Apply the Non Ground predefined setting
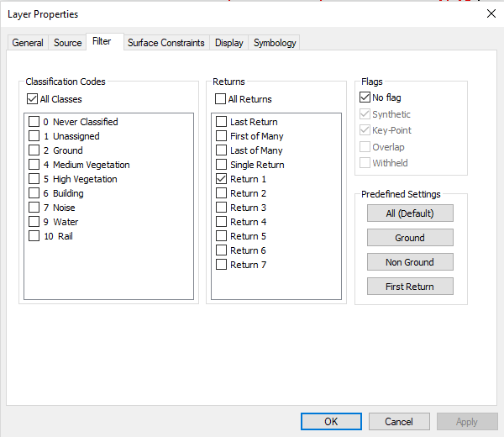This screenshot has height=437, width=504. pos(410,262)
